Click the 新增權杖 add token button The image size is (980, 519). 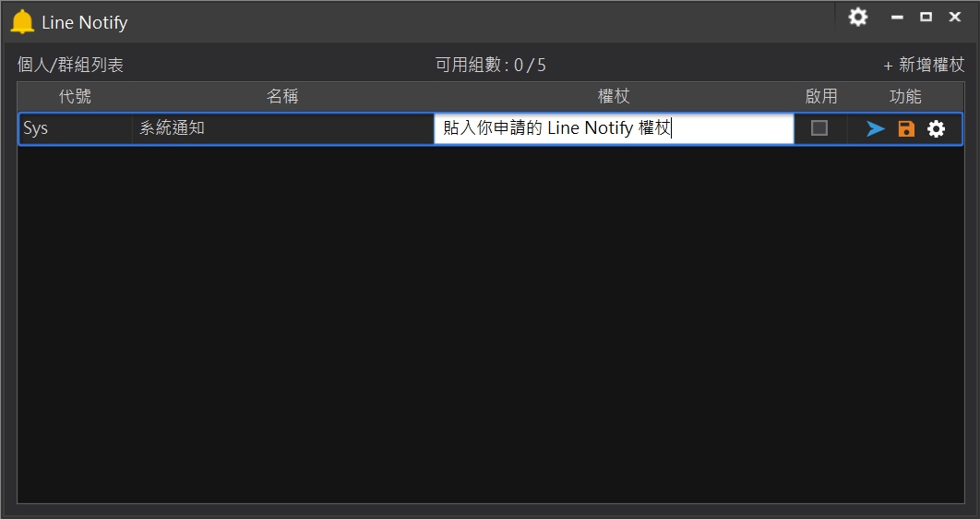click(x=924, y=65)
